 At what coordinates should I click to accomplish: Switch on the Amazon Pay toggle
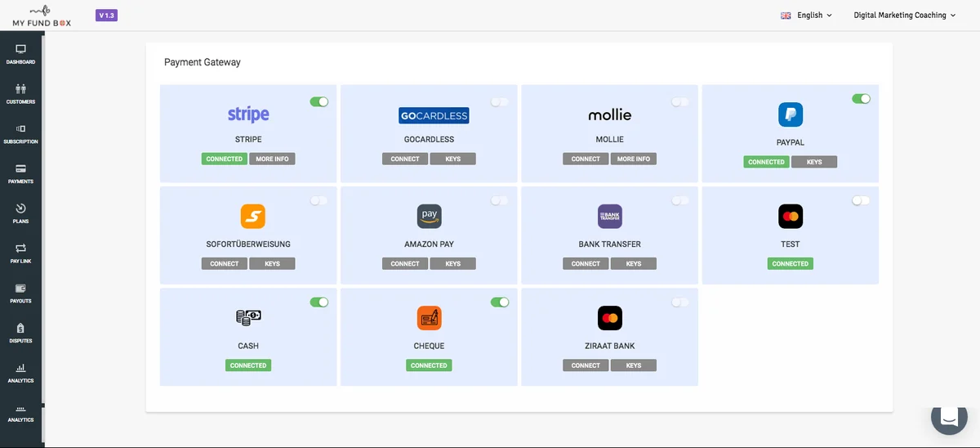tap(500, 201)
